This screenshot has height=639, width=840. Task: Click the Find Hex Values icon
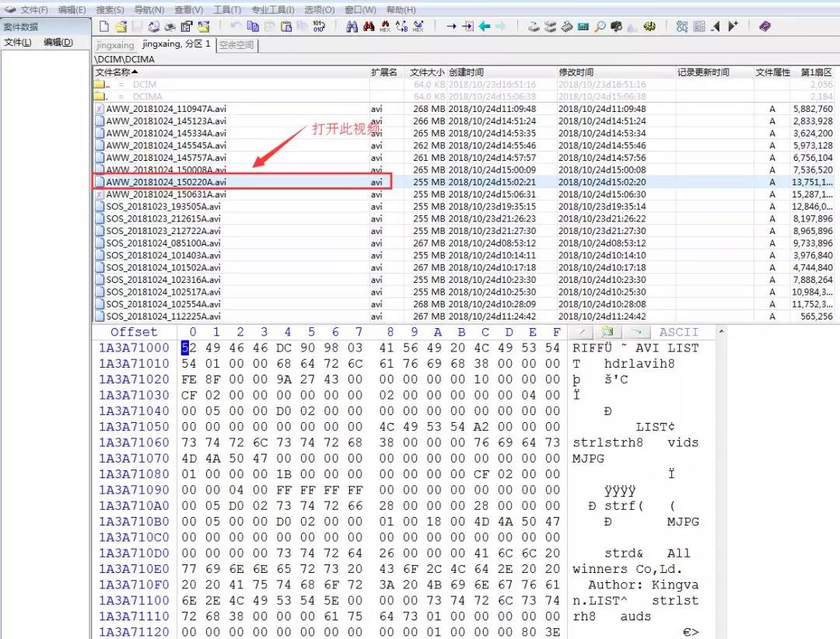[385, 26]
